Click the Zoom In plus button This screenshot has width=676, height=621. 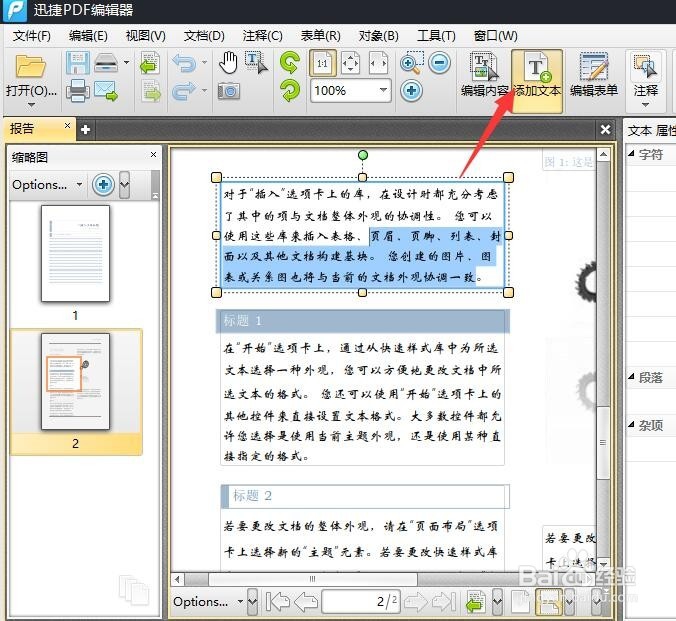(x=411, y=91)
